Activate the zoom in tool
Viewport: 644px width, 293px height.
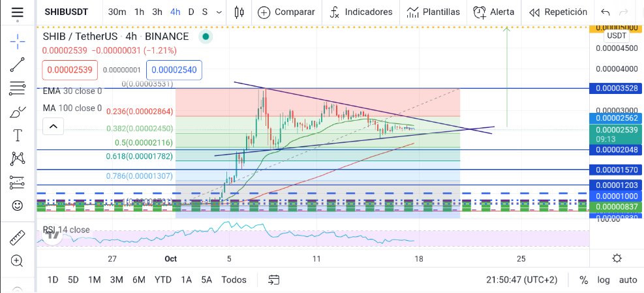click(x=17, y=260)
